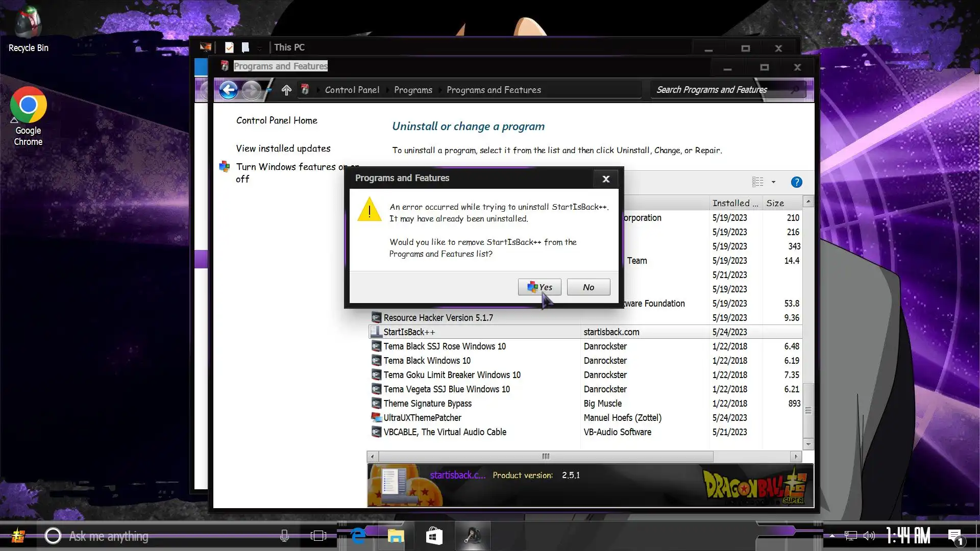Click the change view list icon
The image size is (980, 551).
point(758,182)
